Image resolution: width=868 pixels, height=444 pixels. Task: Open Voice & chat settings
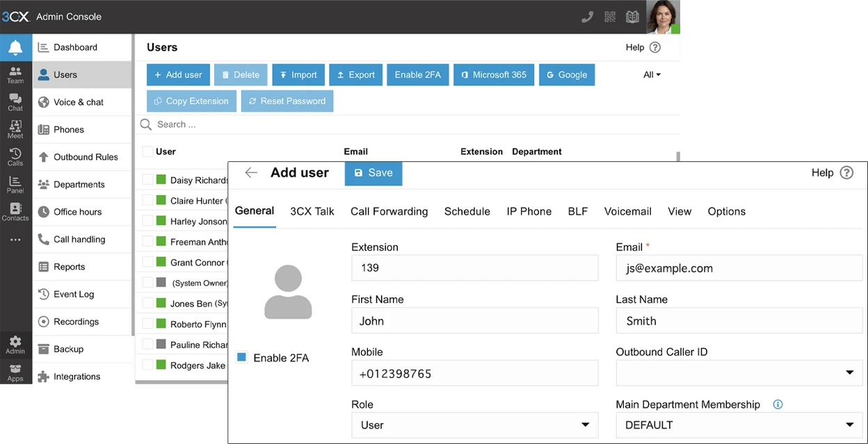(x=82, y=102)
